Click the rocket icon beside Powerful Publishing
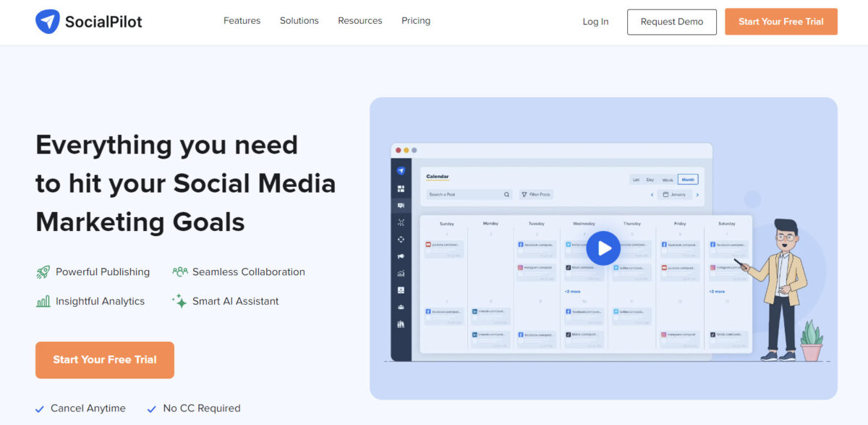The height and width of the screenshot is (425, 868). [x=43, y=272]
